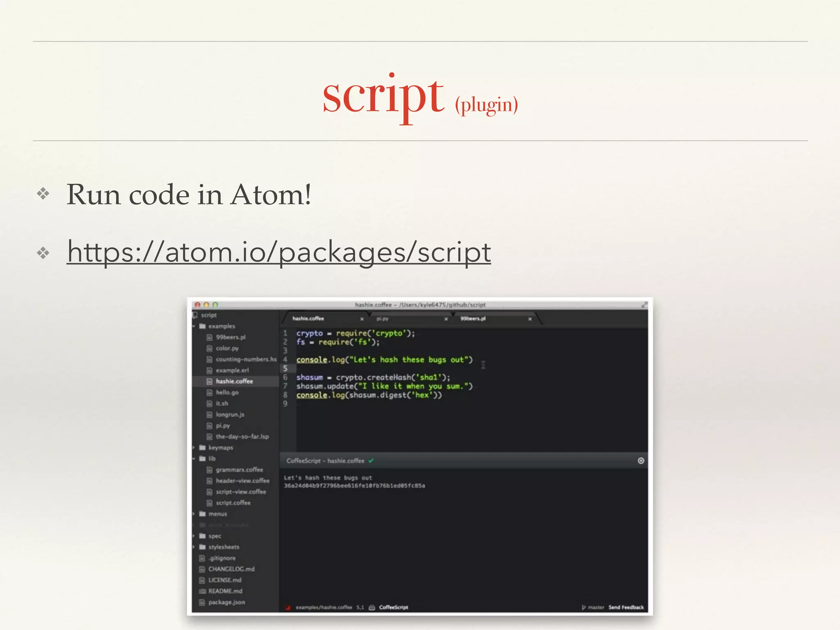The width and height of the screenshot is (840, 630).
Task: Click the fs = require('fs') line
Action: [x=338, y=342]
